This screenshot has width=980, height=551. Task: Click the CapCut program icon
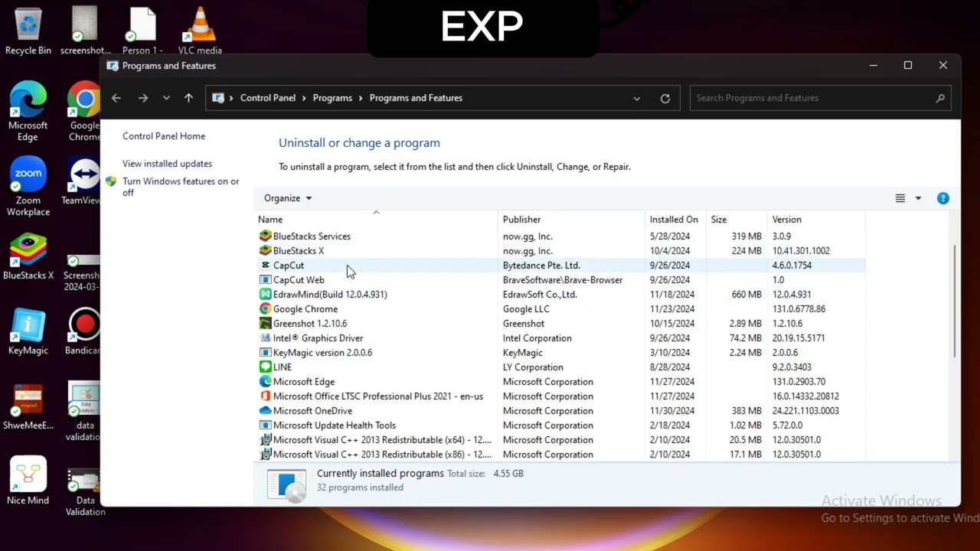[265, 266]
